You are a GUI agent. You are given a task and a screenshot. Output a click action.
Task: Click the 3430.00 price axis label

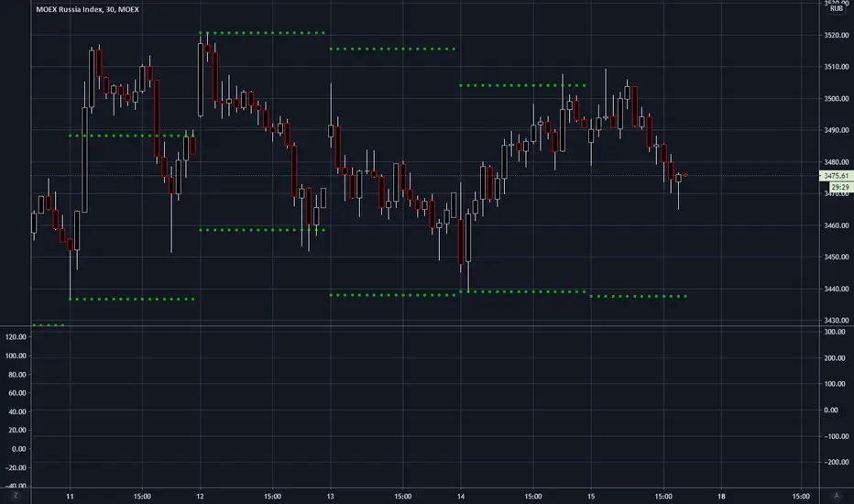(836, 321)
